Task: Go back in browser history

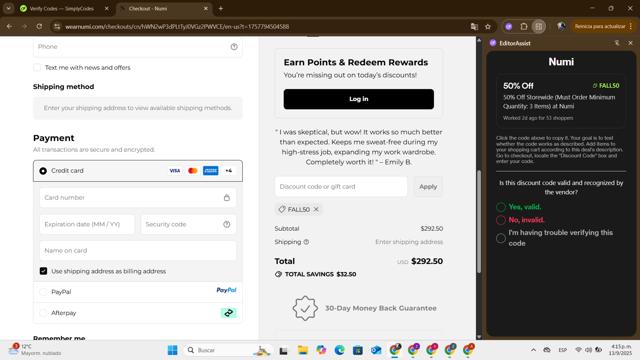Action: (9, 27)
